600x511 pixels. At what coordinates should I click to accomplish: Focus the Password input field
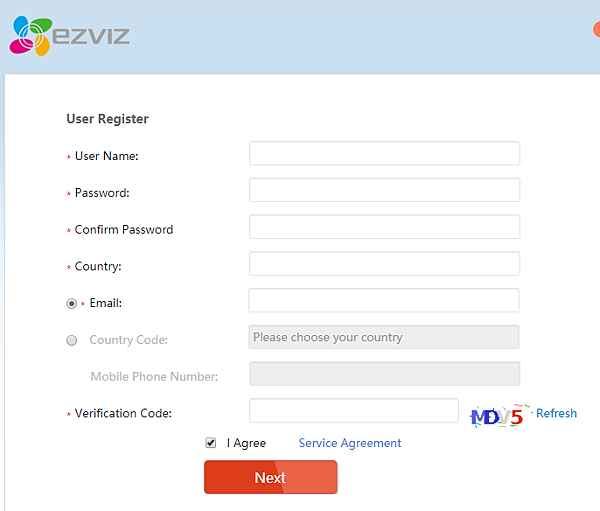[x=384, y=190]
